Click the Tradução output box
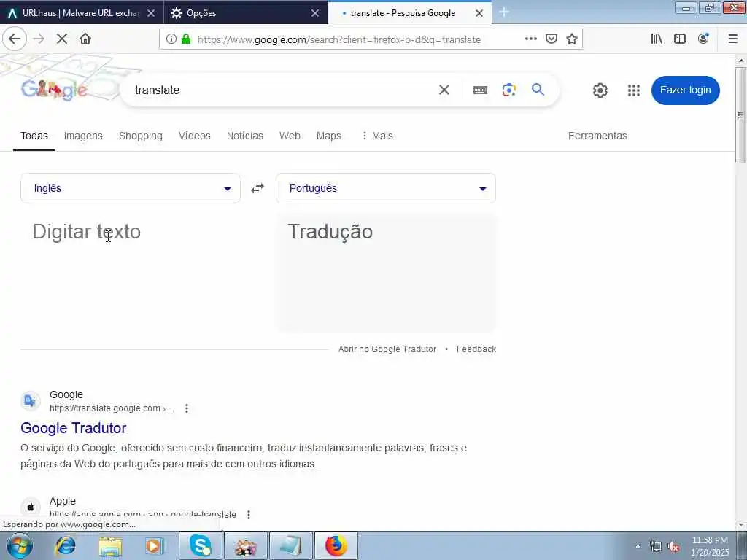The image size is (747, 560). point(386,271)
